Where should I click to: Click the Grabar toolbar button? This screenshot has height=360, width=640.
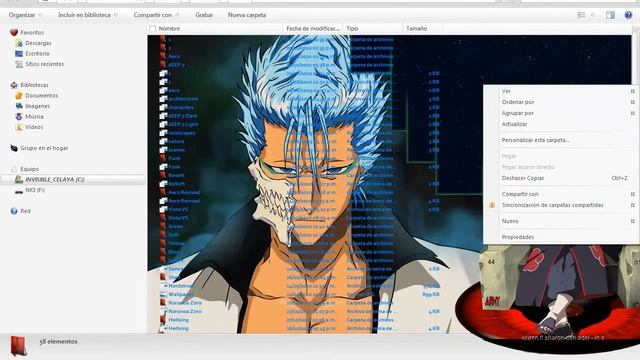tap(204, 15)
